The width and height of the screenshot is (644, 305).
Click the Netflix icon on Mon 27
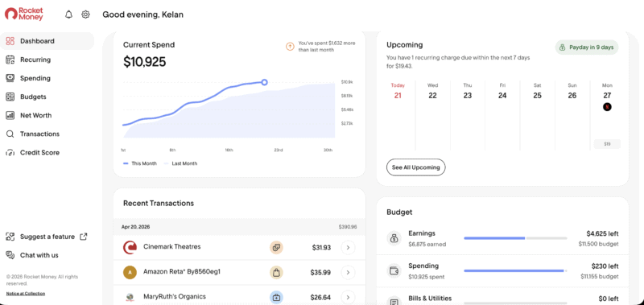point(607,107)
